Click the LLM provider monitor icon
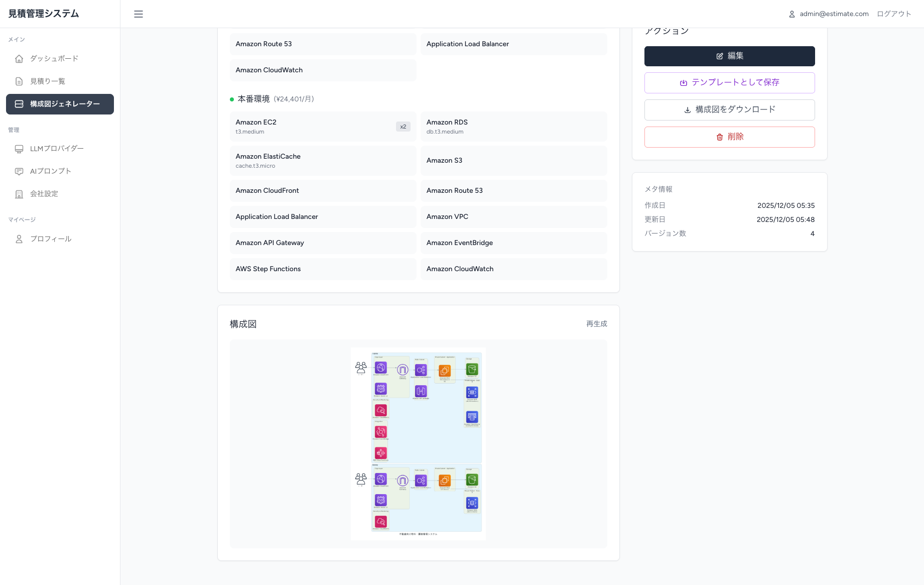Image resolution: width=924 pixels, height=585 pixels. [19, 149]
